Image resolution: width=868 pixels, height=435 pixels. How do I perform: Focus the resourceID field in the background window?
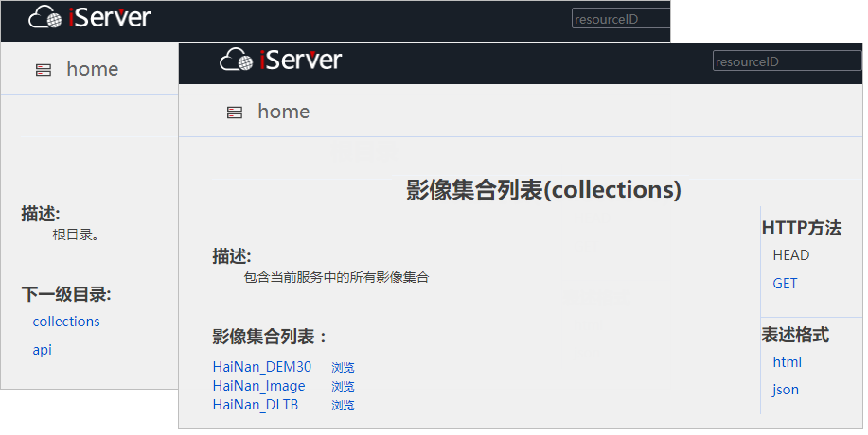620,19
